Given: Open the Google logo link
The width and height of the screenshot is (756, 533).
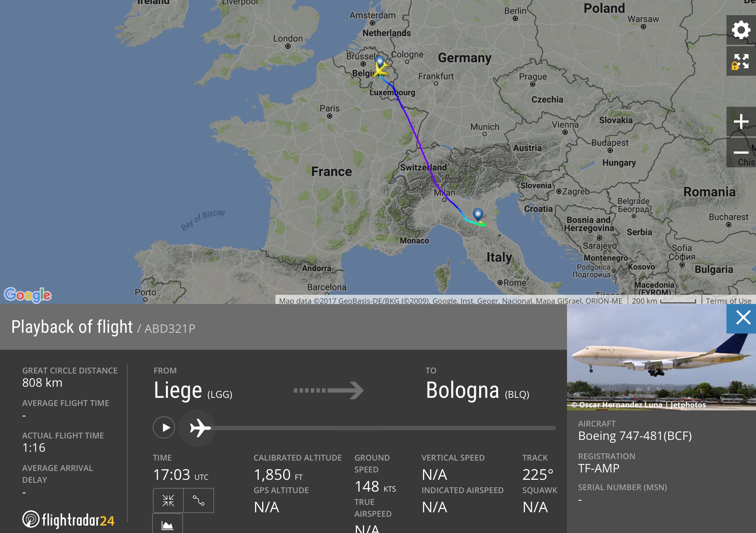Looking at the screenshot, I should point(28,295).
